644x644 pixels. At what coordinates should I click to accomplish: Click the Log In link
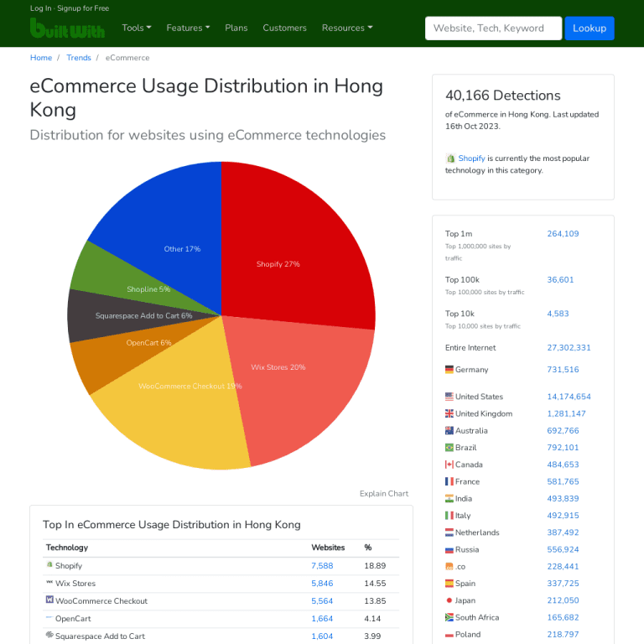[x=40, y=8]
